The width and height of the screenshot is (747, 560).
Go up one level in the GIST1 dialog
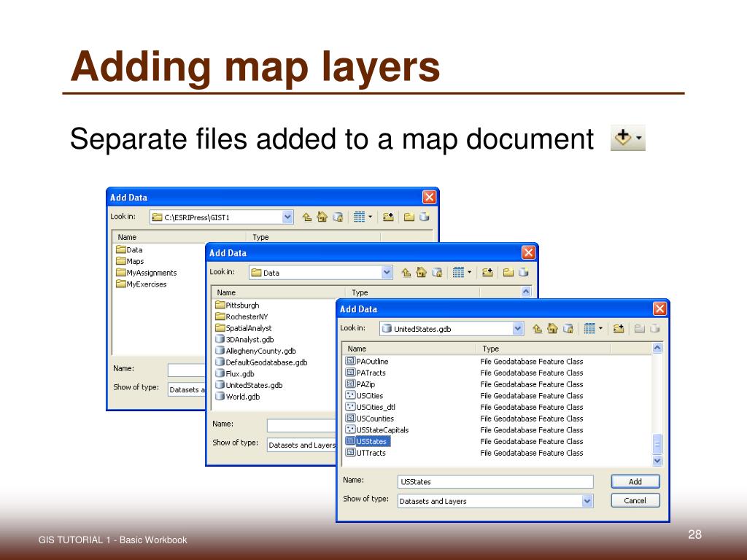click(307, 217)
